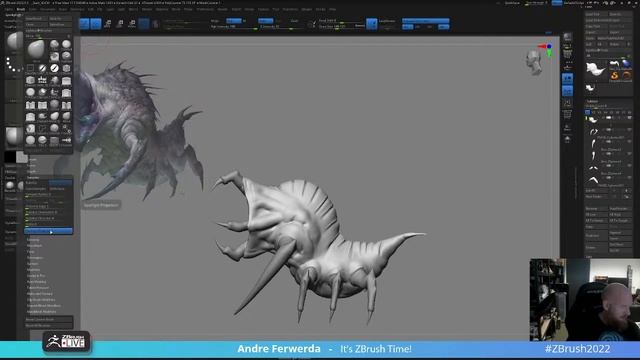This screenshot has width=640, height=360.
Task: Pick the black main color swatch
Action: (x=10, y=157)
